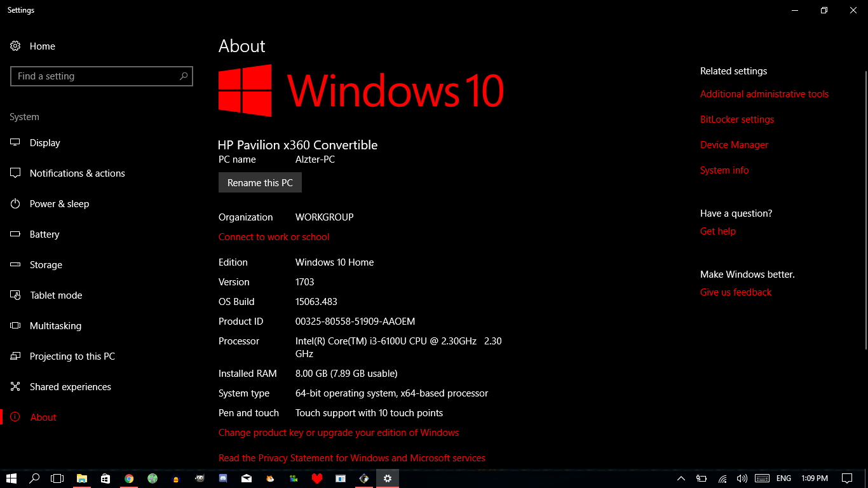Switch to the blue-and-yellow taskbar app left of Settings

pyautogui.click(x=364, y=478)
